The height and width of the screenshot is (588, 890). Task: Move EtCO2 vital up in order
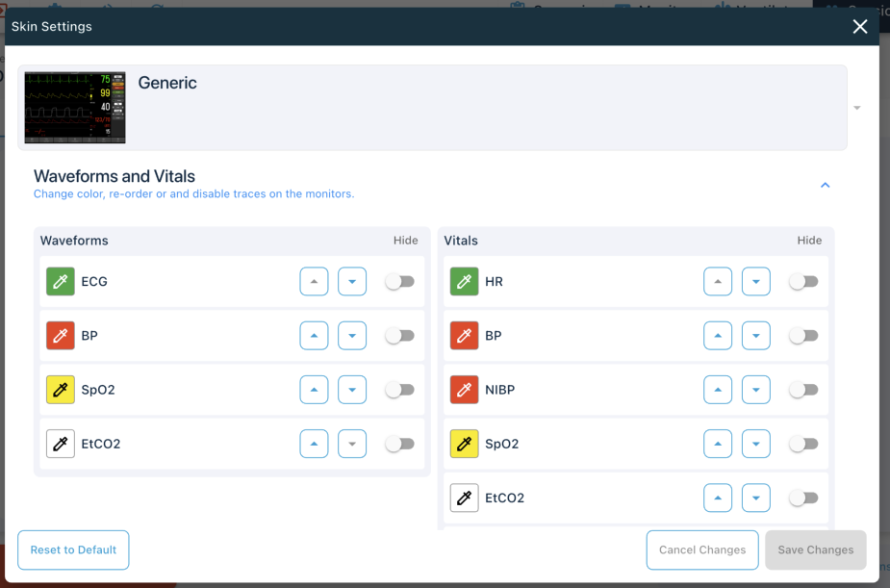pyautogui.click(x=718, y=498)
